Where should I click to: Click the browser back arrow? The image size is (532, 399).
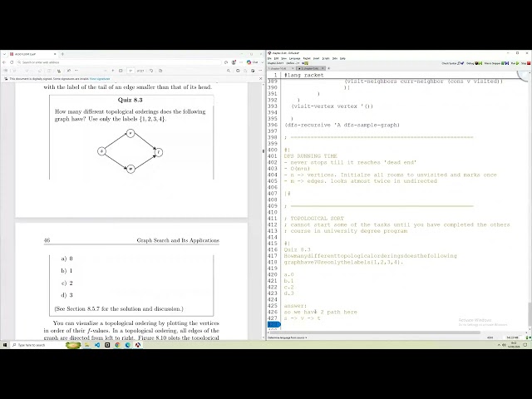point(4,62)
